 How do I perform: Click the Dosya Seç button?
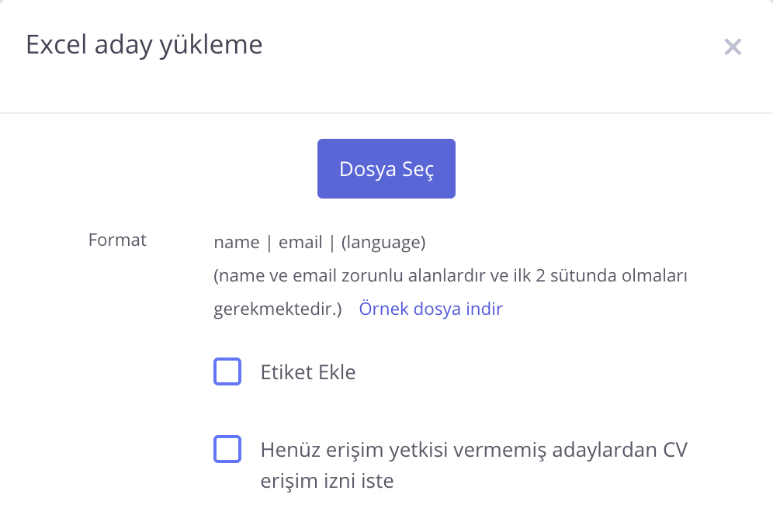(386, 169)
